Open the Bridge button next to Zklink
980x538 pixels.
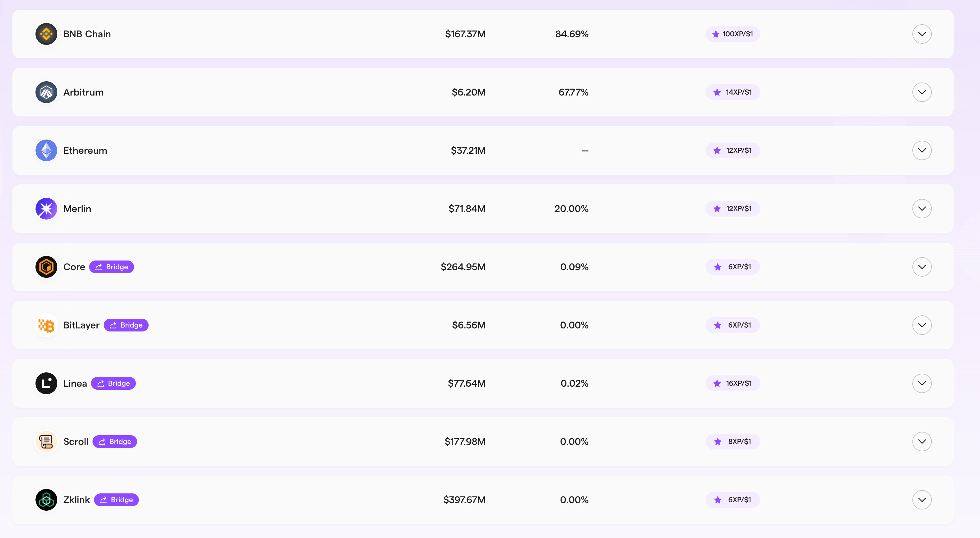point(116,499)
